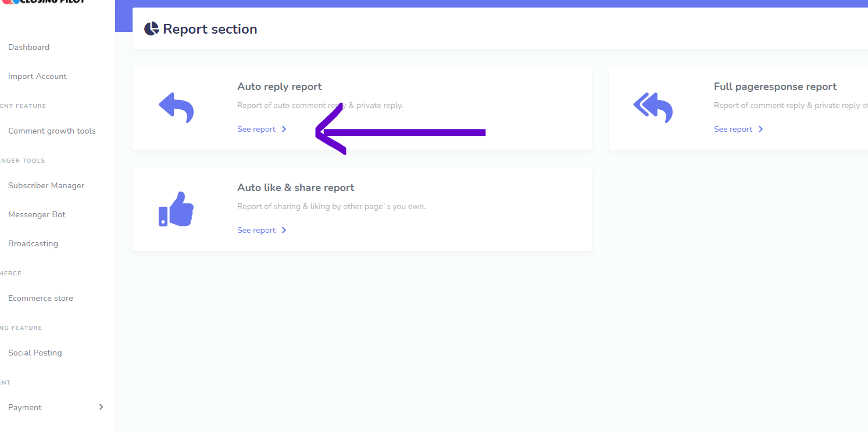Image resolution: width=868 pixels, height=431 pixels.
Task: Navigate to Broadcasting
Action: pyautogui.click(x=33, y=243)
